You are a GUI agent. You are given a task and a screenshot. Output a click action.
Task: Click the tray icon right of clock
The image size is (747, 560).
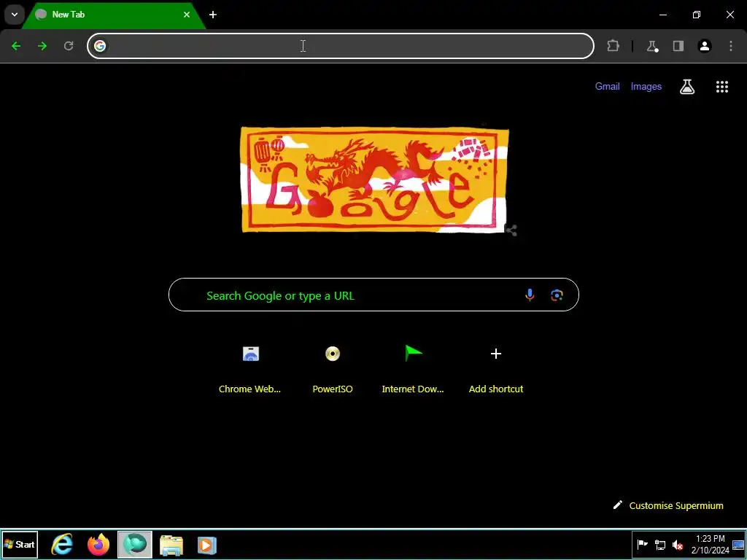click(738, 545)
